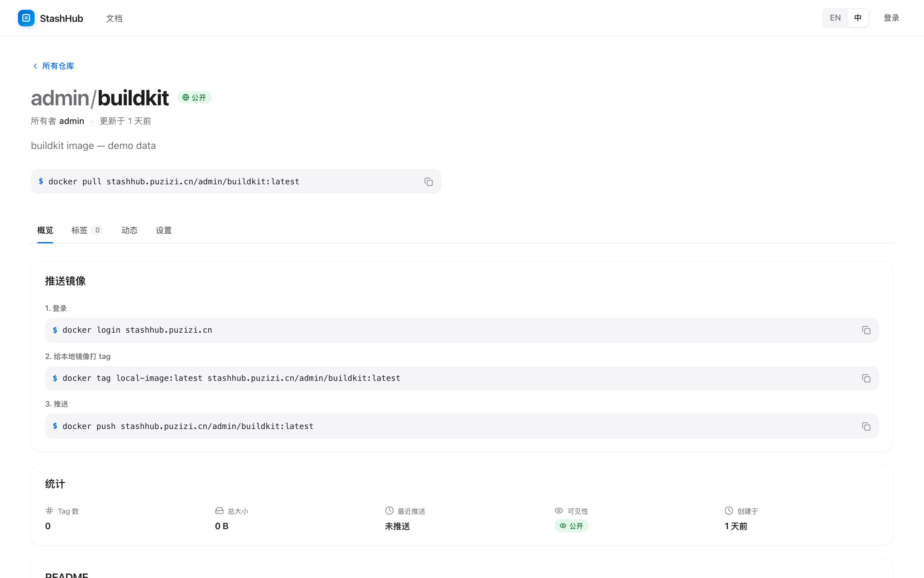Click the admin/buildkit repository title
The height and width of the screenshot is (578, 924).
click(x=100, y=98)
